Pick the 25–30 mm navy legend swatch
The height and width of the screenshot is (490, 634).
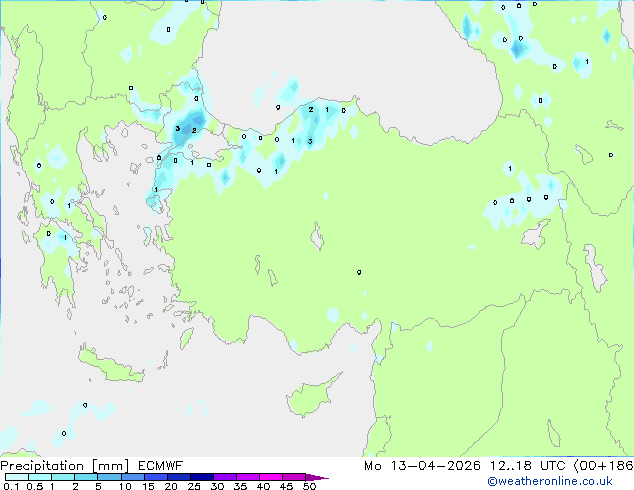202,477
